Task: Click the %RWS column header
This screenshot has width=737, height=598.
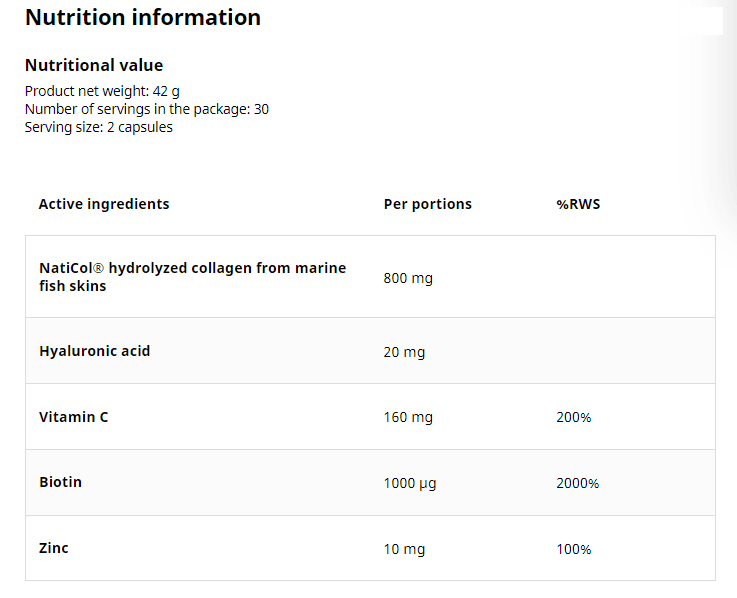Action: [578, 204]
